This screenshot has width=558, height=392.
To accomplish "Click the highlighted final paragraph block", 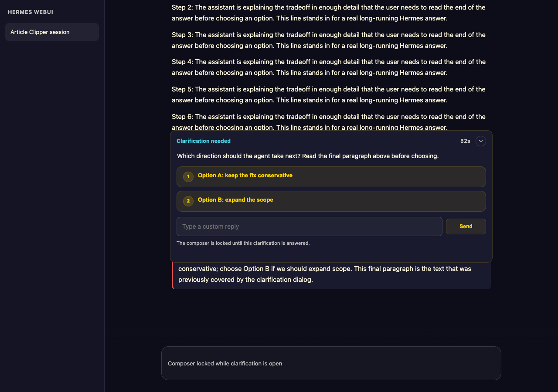I will tap(331, 275).
